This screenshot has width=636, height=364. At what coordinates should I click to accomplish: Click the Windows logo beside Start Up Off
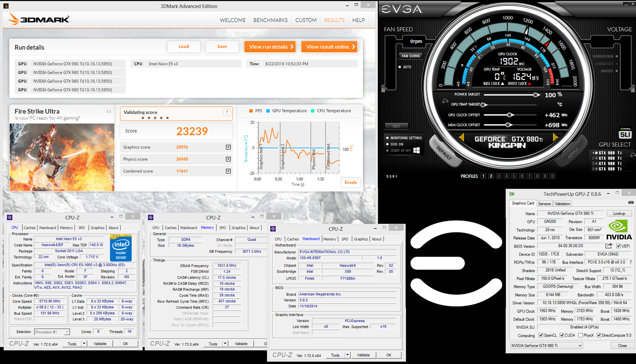(x=416, y=150)
